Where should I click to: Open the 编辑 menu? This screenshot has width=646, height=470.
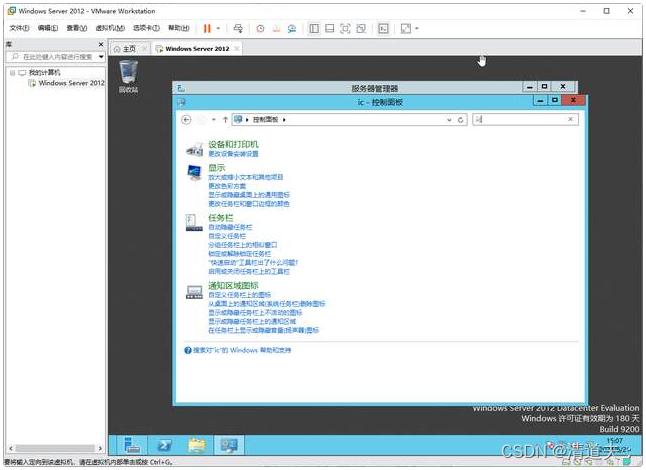pos(48,28)
